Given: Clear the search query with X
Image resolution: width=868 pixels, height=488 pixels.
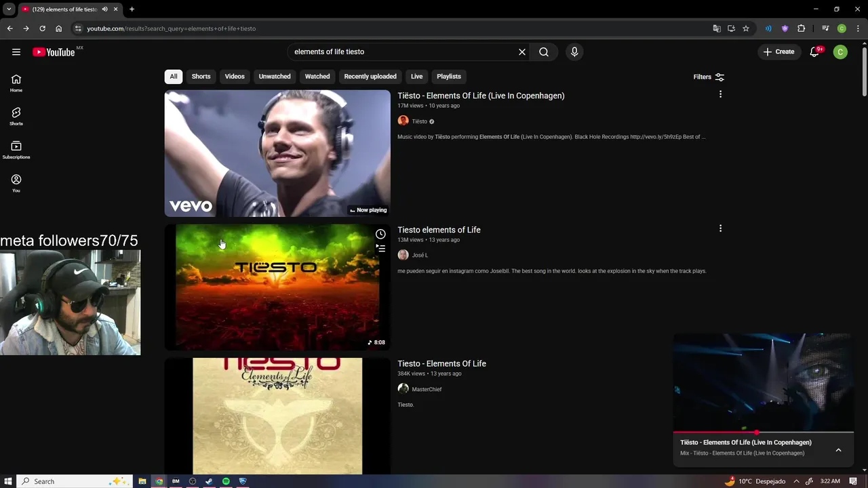Looking at the screenshot, I should [522, 52].
